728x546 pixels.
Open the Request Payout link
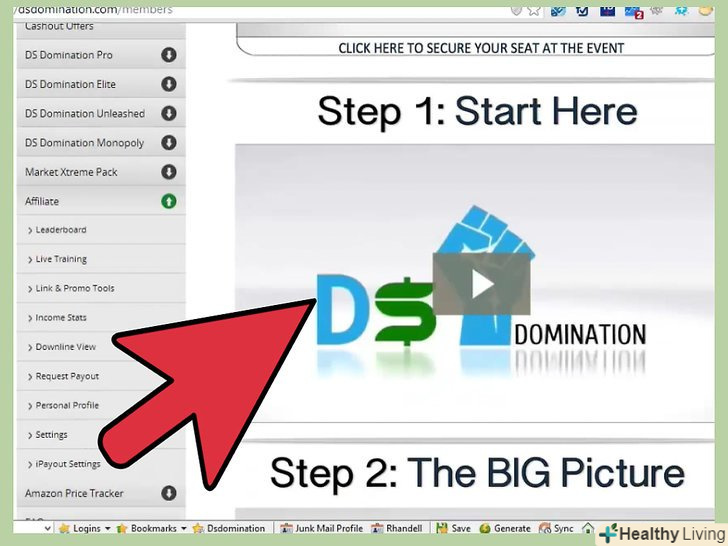tap(67, 376)
